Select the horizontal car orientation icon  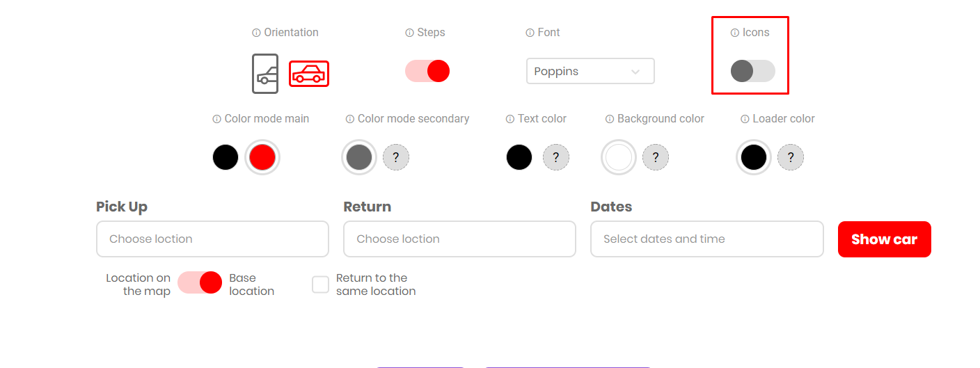(309, 74)
